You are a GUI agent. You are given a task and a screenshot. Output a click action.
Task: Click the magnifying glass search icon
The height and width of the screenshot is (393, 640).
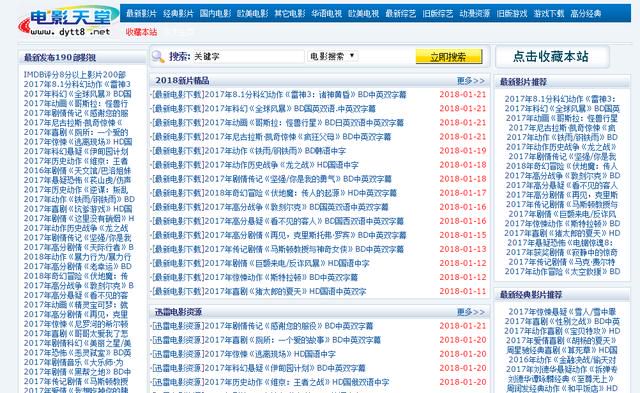click(x=158, y=56)
